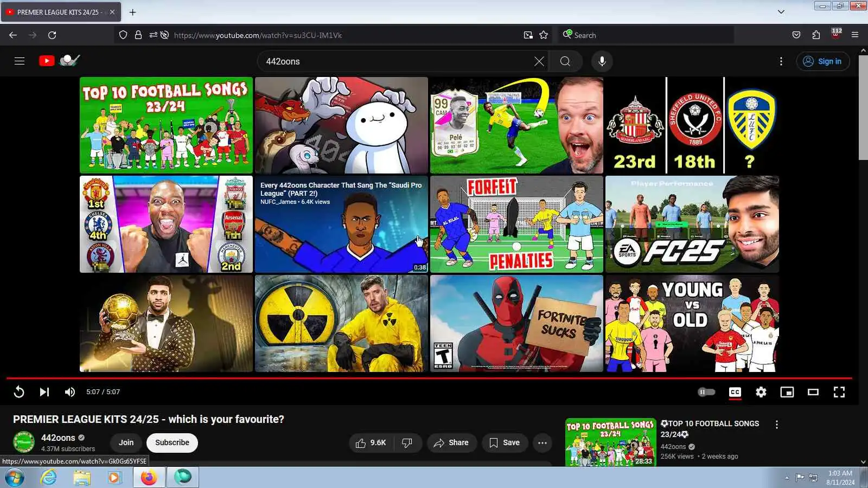This screenshot has width=868, height=488.
Task: Mute the video volume
Action: point(70,392)
